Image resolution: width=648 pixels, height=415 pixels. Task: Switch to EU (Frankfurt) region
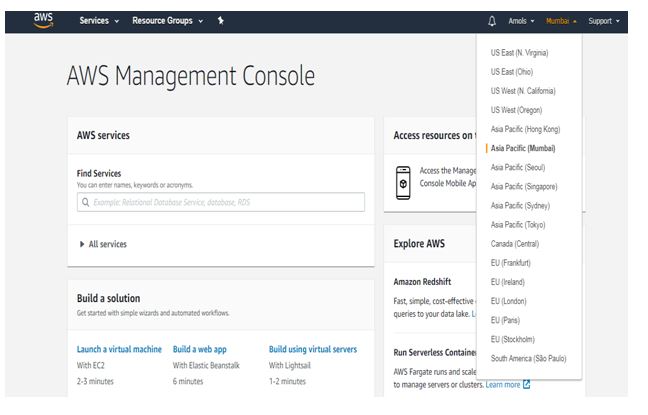(510, 263)
